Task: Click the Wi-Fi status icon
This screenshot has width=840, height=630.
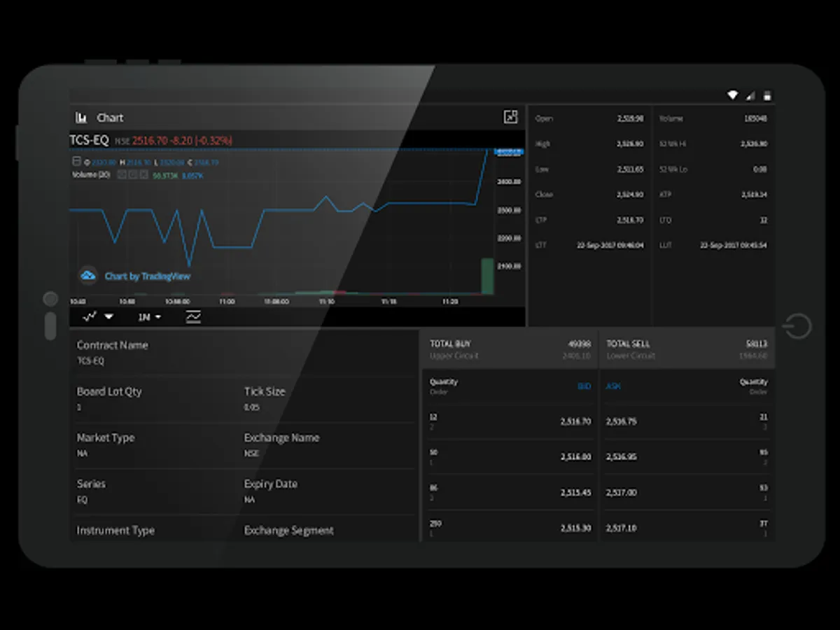Action: pyautogui.click(x=732, y=95)
